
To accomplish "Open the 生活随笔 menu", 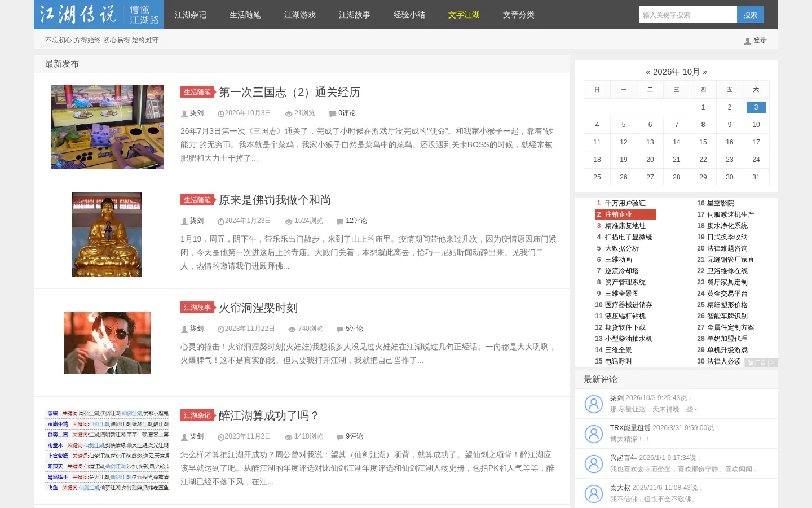I will [245, 15].
